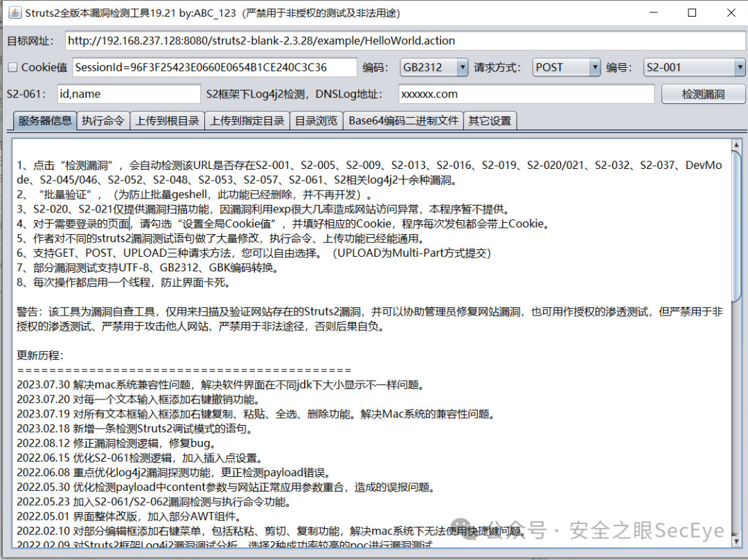This screenshot has width=748, height=560.
Task: Click the Java app icon in title bar
Action: click(x=15, y=13)
